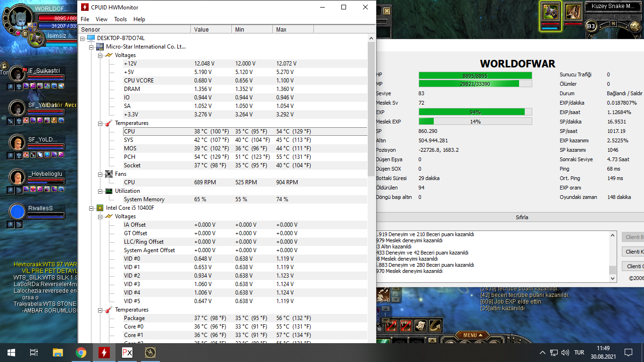Click the HWMonitor vertical scrollbar thumb

pyautogui.click(x=371, y=108)
